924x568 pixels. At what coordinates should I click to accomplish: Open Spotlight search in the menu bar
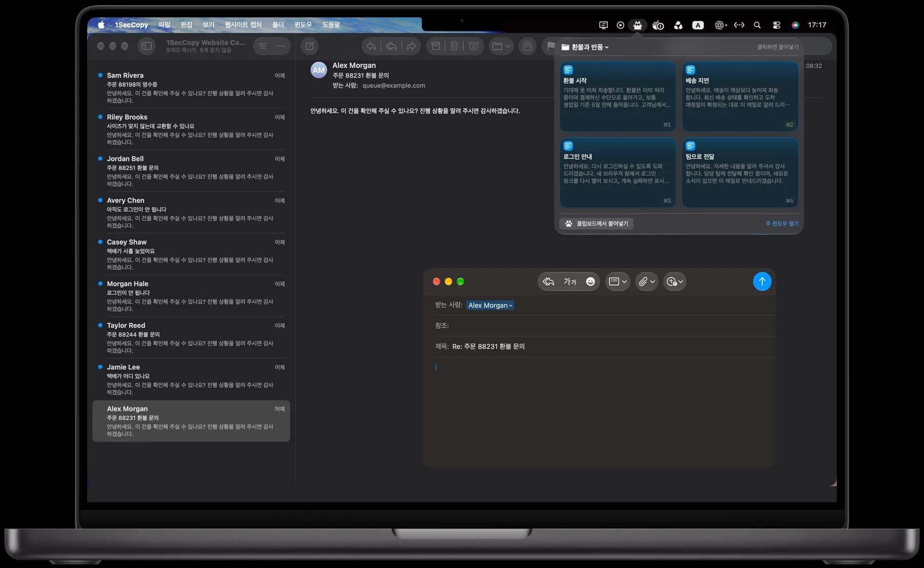coord(757,25)
